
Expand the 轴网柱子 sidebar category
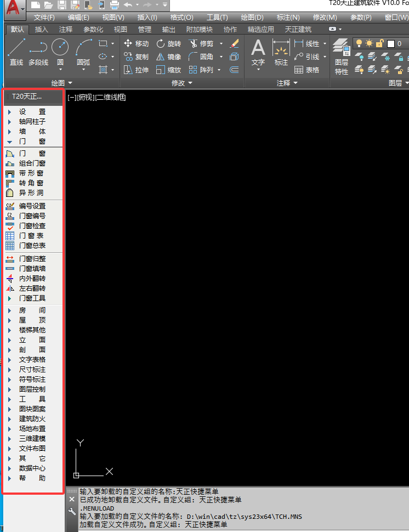(32, 121)
